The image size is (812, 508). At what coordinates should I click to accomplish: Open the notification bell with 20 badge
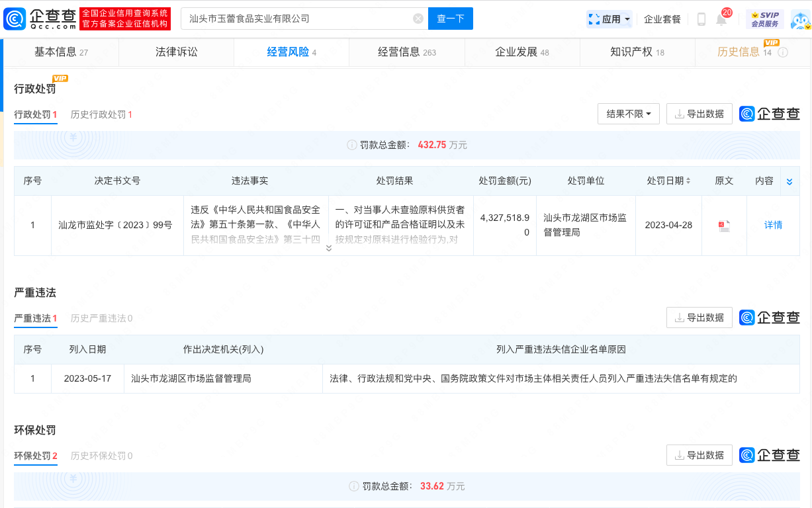721,19
